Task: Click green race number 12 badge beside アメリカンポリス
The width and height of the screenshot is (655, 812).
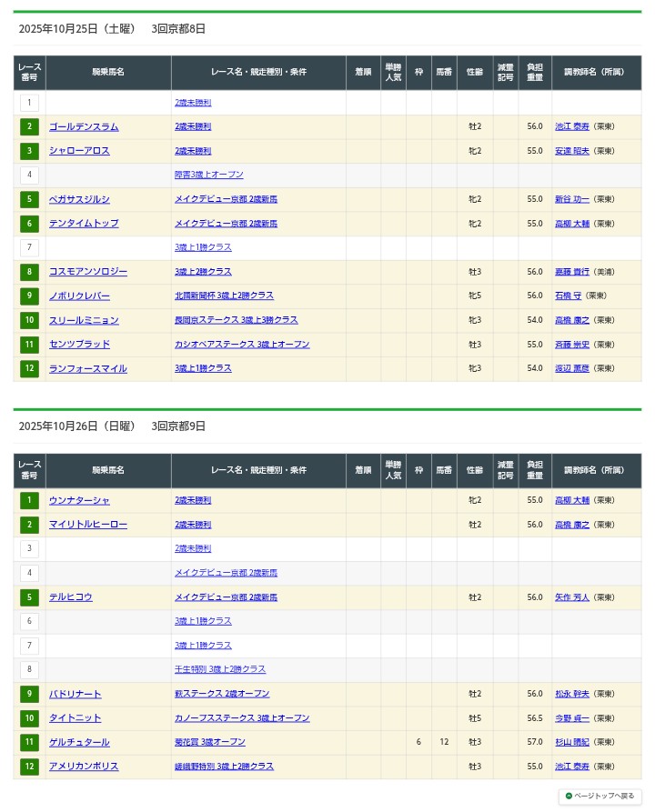Action: pyautogui.click(x=29, y=766)
